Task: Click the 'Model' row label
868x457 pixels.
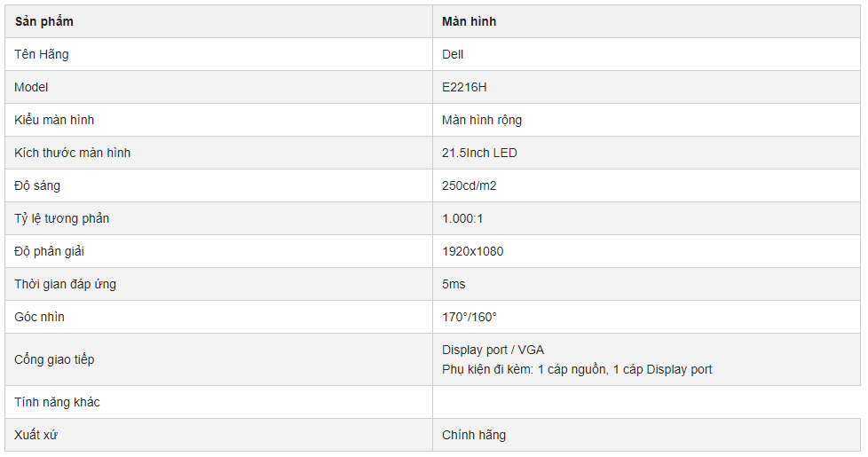Action: click(x=31, y=87)
